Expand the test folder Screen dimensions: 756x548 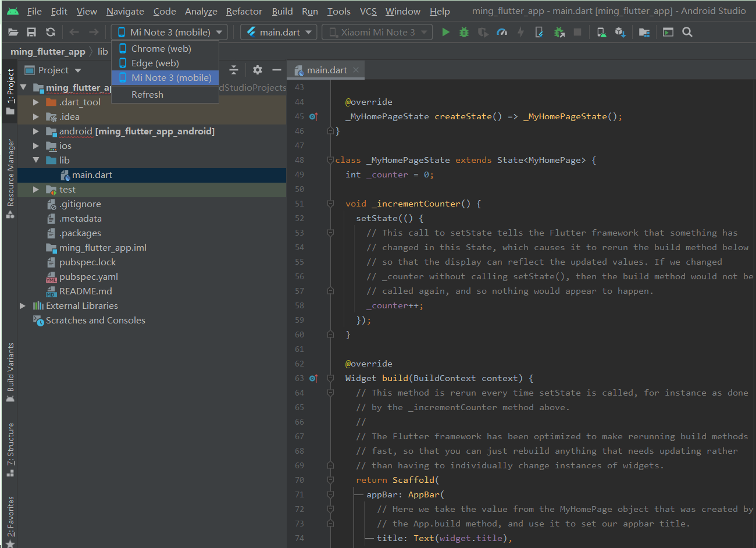tap(36, 190)
